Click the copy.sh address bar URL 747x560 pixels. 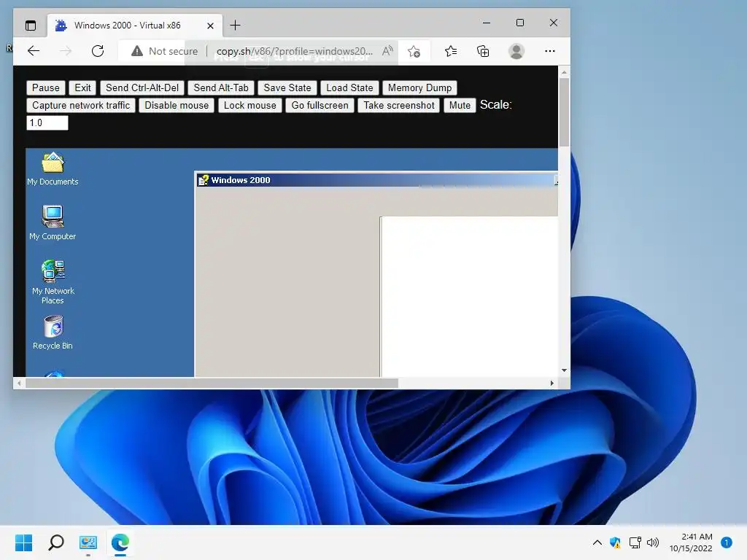pyautogui.click(x=295, y=51)
